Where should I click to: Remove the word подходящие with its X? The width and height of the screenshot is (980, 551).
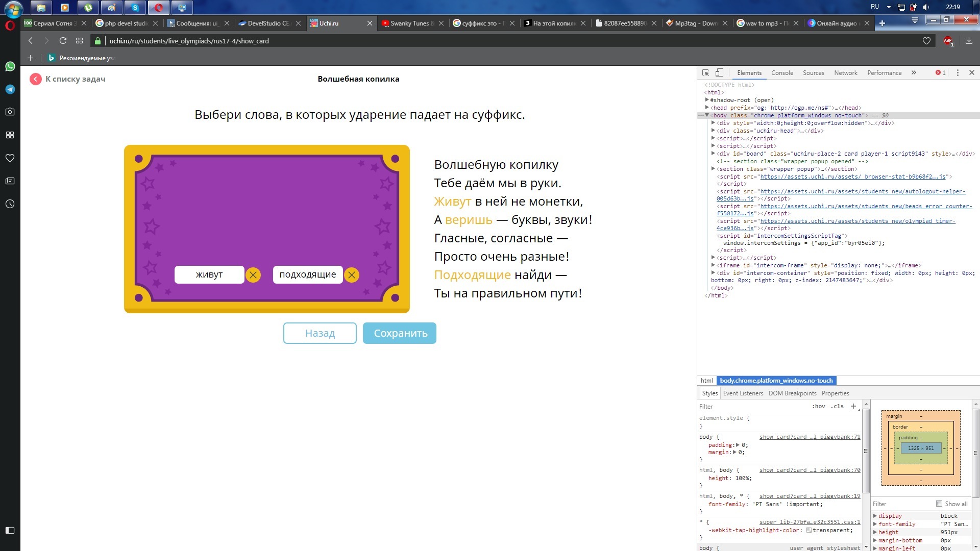(351, 275)
